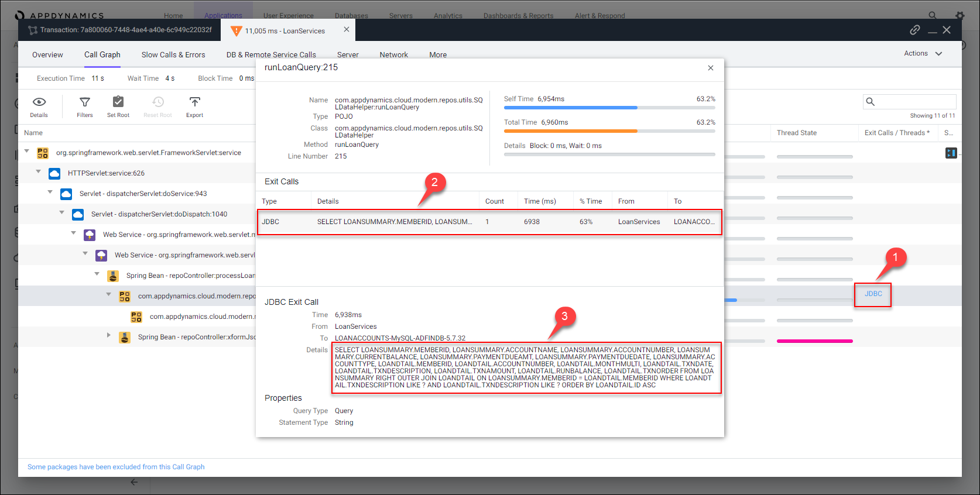Click the Export icon in toolbar
980x495 pixels.
(x=194, y=102)
